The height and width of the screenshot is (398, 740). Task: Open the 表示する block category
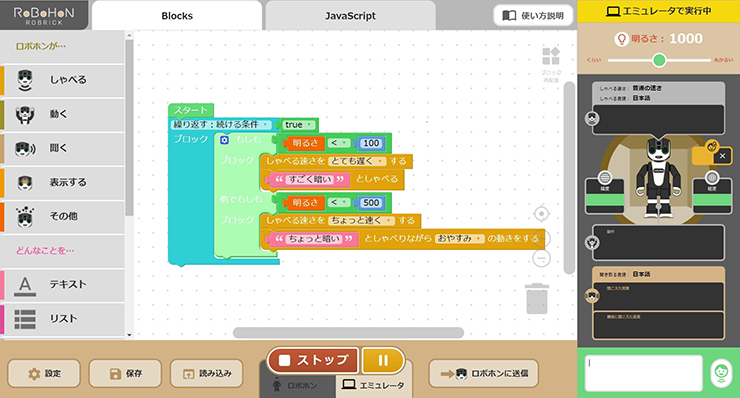point(62,182)
